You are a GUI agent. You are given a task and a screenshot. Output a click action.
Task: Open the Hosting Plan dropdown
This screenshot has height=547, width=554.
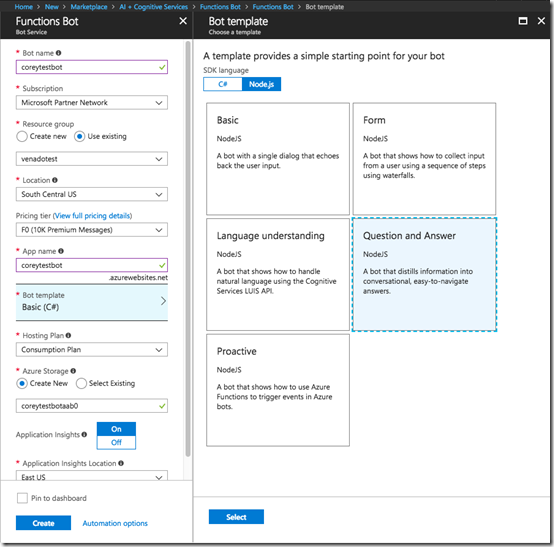pos(92,350)
